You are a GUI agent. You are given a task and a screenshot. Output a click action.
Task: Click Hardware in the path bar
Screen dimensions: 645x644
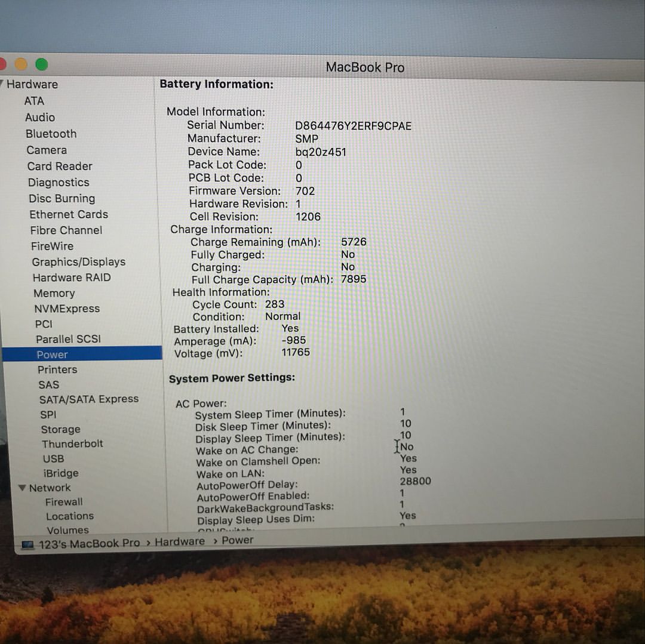coord(180,542)
